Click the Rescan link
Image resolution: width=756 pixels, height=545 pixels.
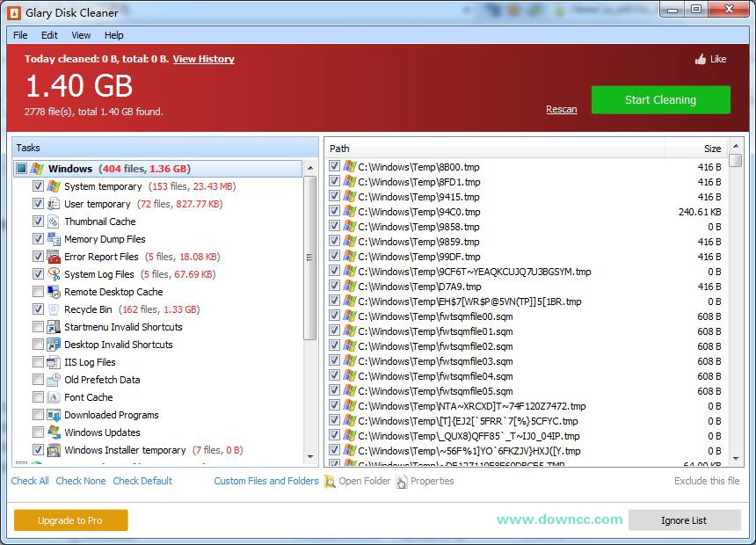pos(562,109)
